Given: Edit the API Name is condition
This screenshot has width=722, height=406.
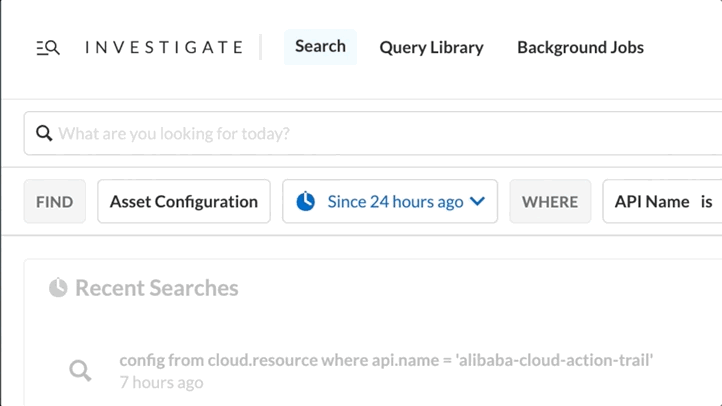Looking at the screenshot, I should (662, 202).
